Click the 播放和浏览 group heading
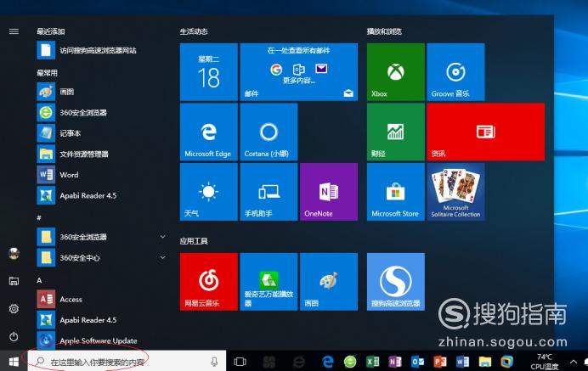 coord(384,31)
